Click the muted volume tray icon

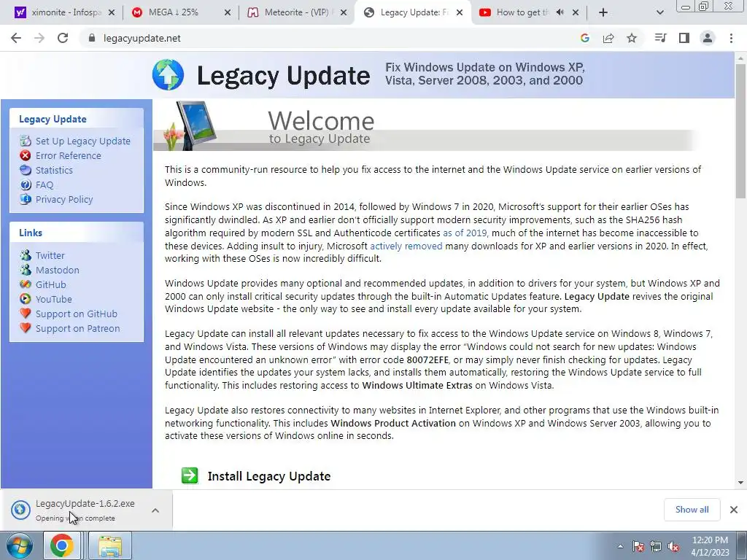(x=673, y=547)
